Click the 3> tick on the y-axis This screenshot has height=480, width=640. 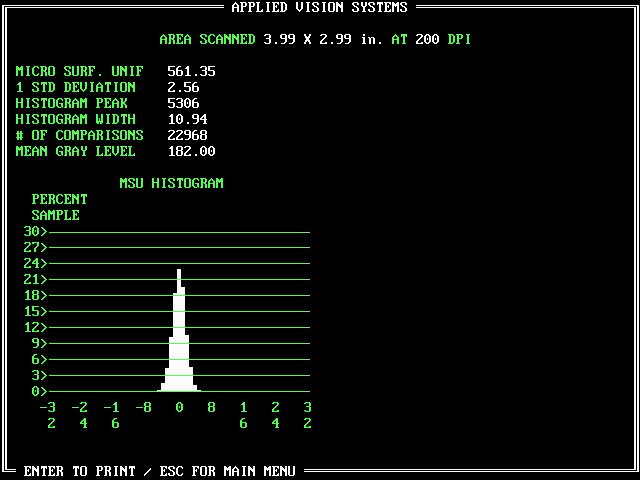[40, 375]
